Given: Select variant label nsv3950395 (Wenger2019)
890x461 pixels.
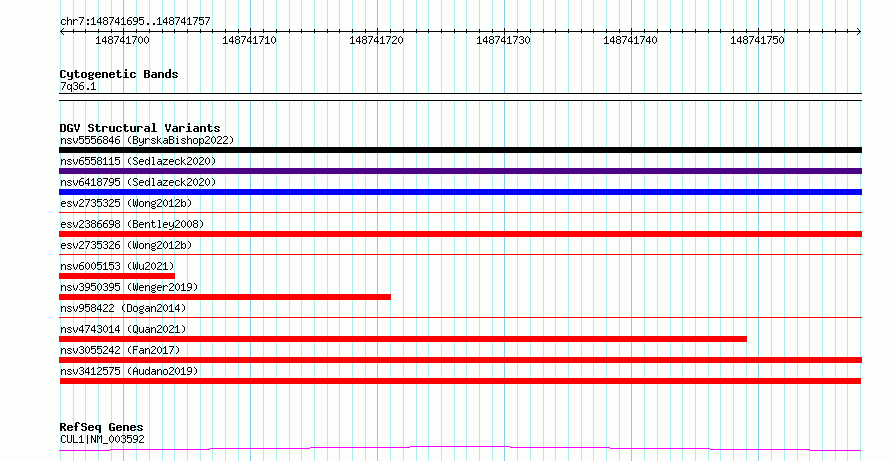Looking at the screenshot, I should coord(129,287).
